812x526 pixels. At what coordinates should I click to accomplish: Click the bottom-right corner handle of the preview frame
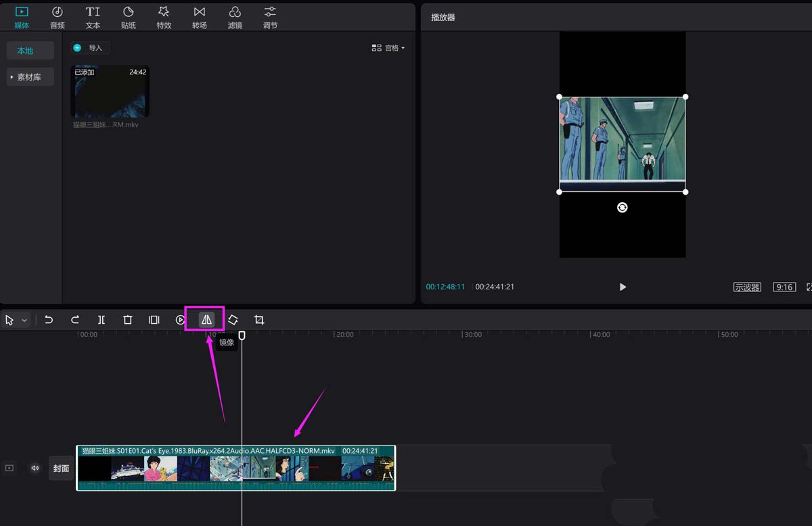[685, 192]
